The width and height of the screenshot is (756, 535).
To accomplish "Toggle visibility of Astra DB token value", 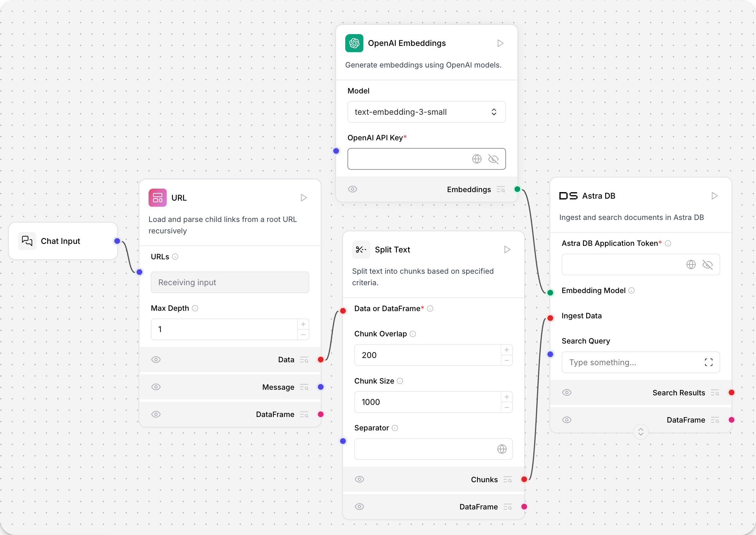I will click(x=707, y=265).
